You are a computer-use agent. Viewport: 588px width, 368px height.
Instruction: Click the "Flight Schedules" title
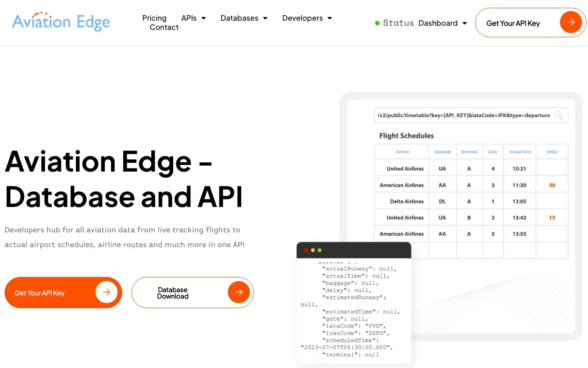pos(407,136)
